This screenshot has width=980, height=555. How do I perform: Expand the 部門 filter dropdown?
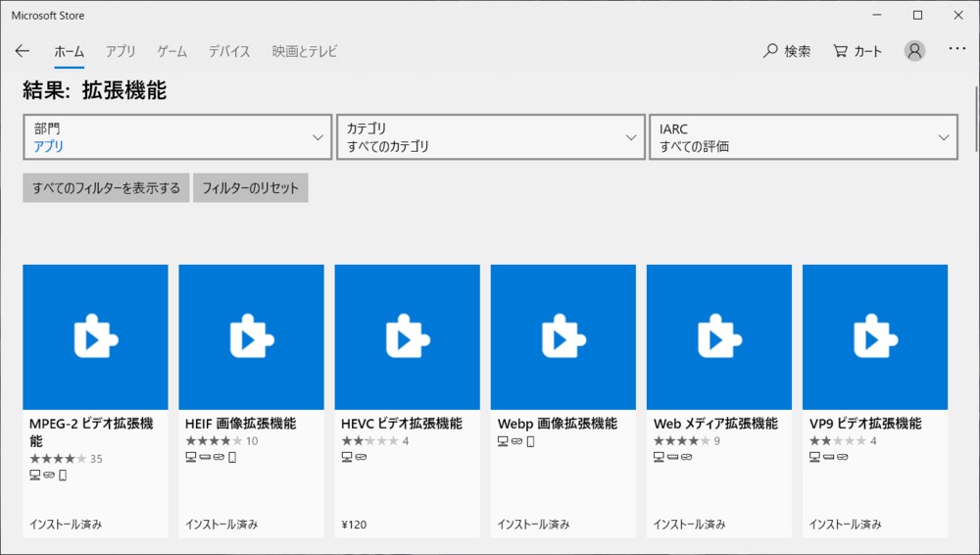177,137
